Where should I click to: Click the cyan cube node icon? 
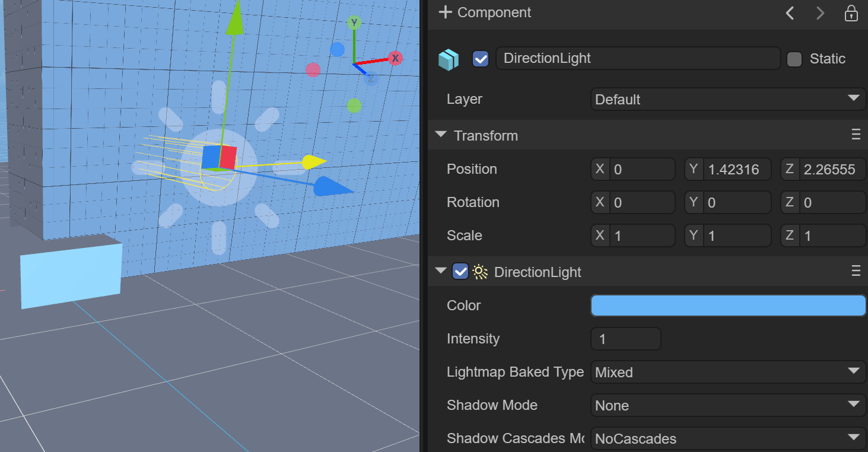tap(449, 59)
